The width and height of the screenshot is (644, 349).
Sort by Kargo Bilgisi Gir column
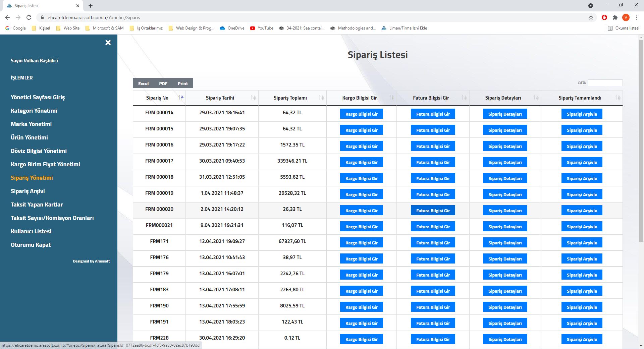click(x=362, y=98)
